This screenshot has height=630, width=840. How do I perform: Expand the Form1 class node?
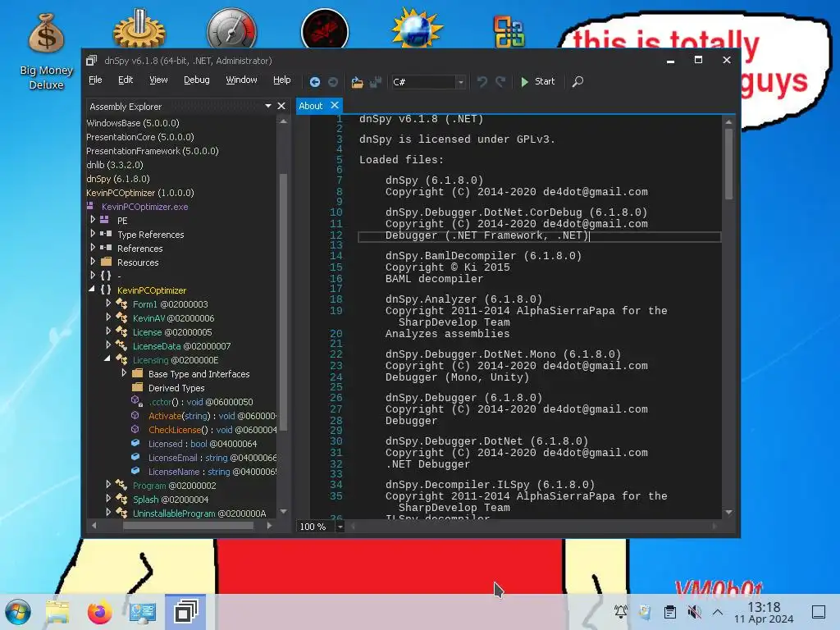point(108,304)
